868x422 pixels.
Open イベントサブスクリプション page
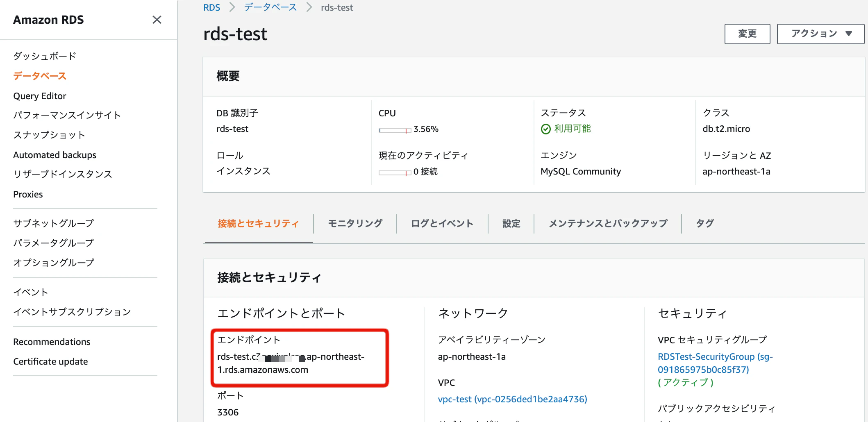[x=72, y=312]
